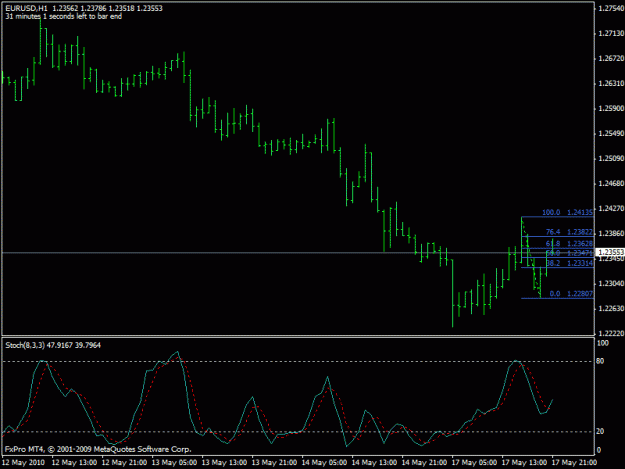Click the 1.27540 price axis label
Image resolution: width=625 pixels, height=469 pixels.
coord(611,8)
